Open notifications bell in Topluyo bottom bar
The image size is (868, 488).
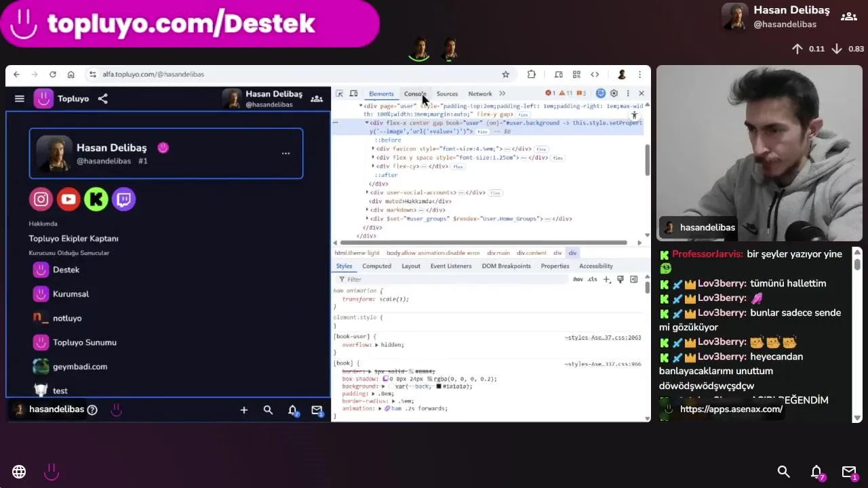(x=292, y=410)
